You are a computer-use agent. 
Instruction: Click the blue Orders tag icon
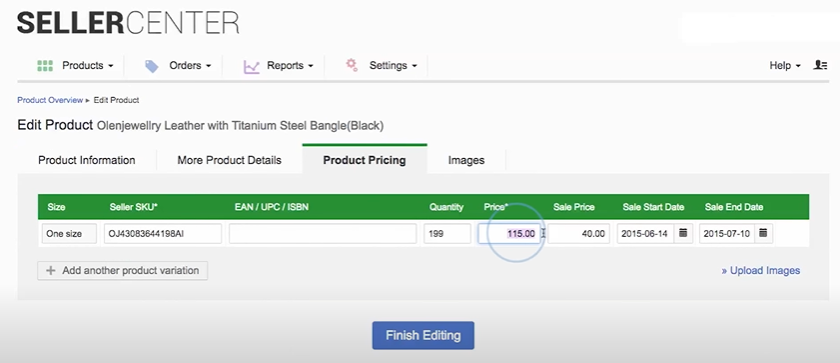(152, 66)
